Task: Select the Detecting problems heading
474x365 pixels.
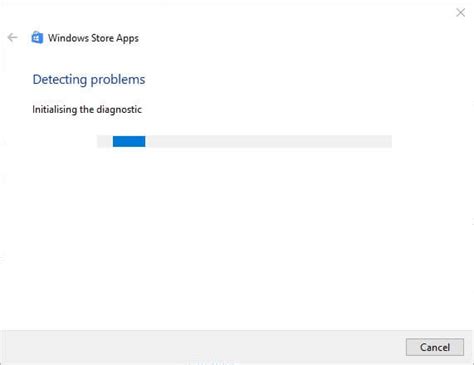Action: coord(89,79)
